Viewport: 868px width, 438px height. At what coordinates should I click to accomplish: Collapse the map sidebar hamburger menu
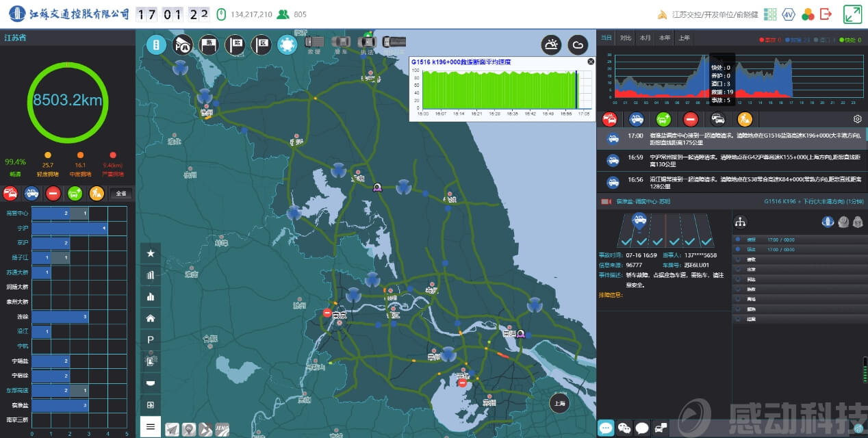151,426
